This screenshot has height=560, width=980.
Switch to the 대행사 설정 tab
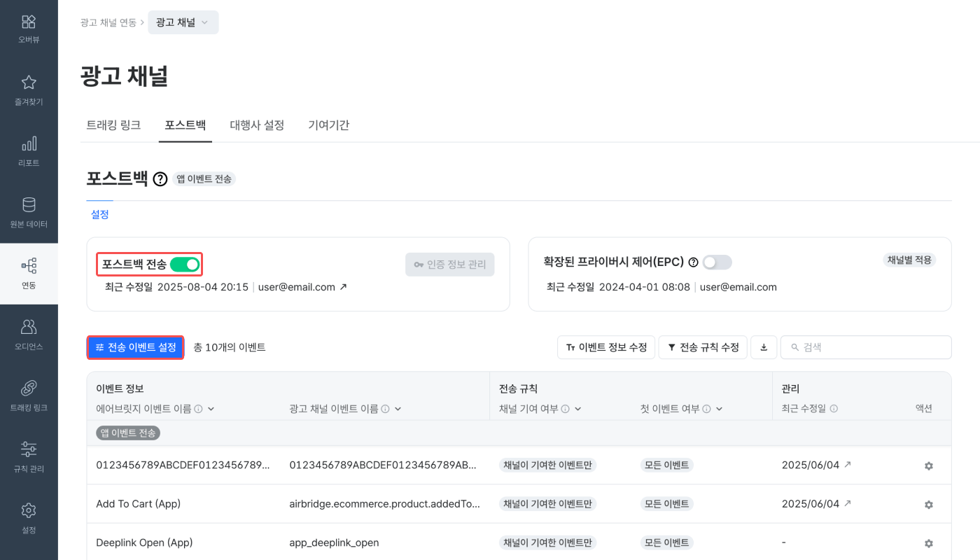257,125
